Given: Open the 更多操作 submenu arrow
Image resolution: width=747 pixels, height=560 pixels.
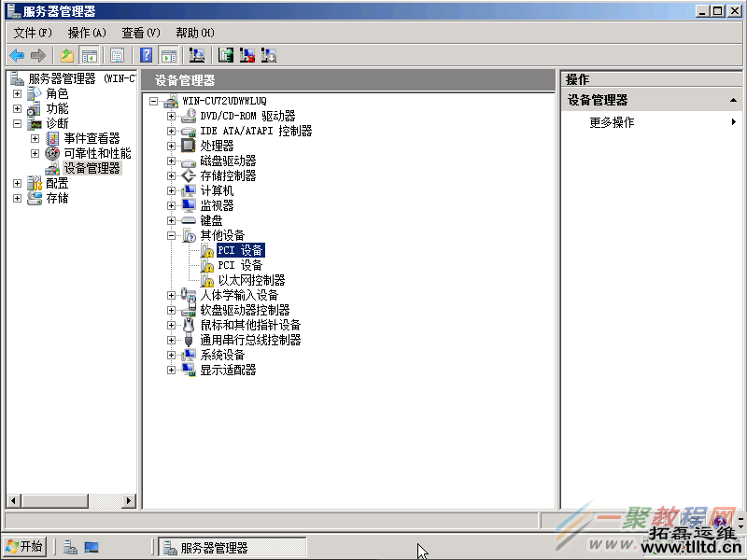Looking at the screenshot, I should click(x=734, y=120).
